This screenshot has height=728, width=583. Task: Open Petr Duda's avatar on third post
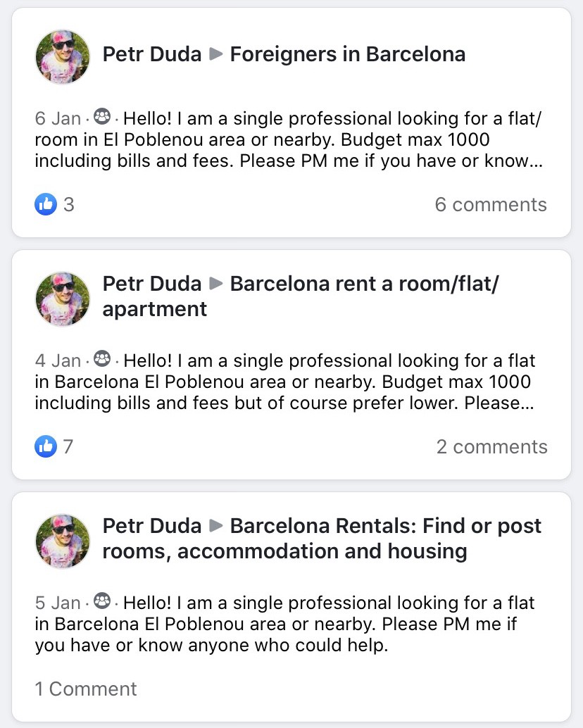tap(63, 541)
